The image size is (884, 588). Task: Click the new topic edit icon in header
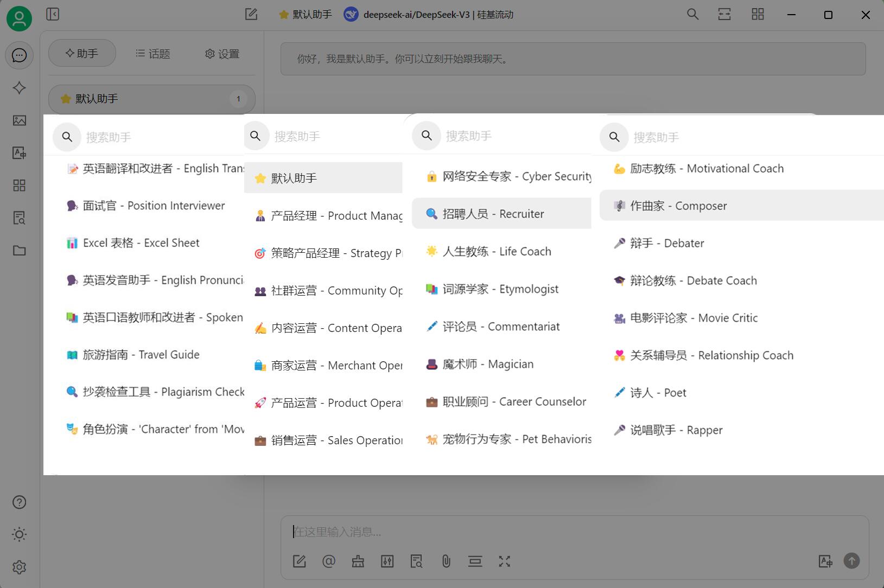point(251,14)
